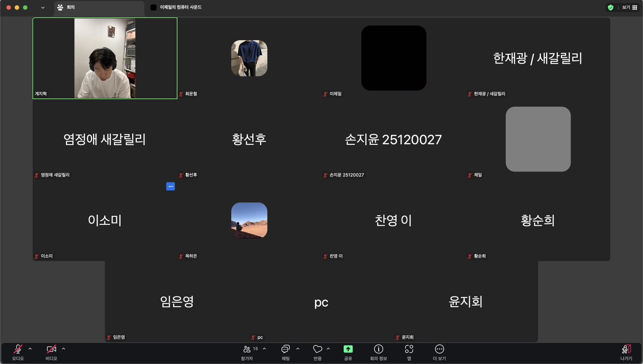Click the leave meeting (나가기) button
This screenshot has height=364, width=643.
[x=626, y=352]
